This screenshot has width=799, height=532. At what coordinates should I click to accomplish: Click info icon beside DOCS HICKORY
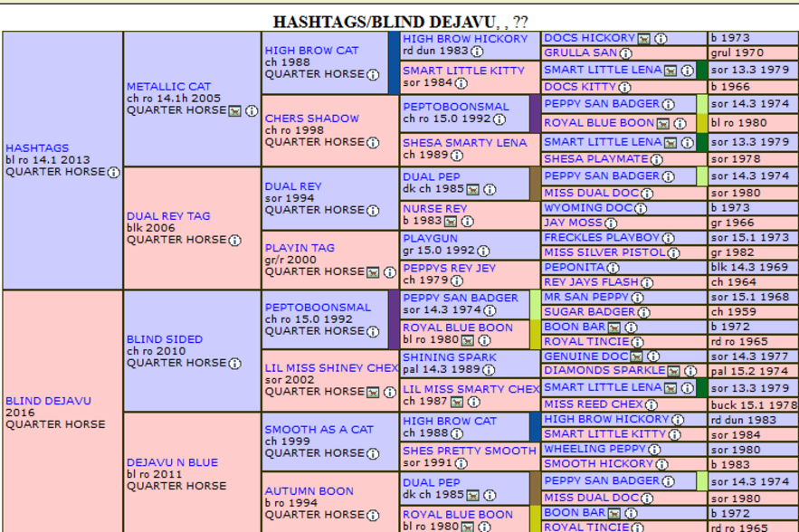661,39
